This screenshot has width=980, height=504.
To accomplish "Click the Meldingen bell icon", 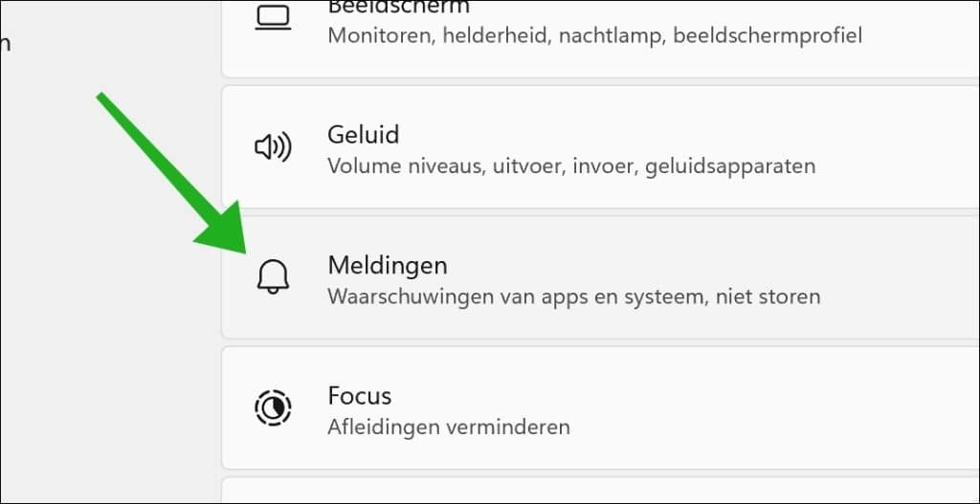I will coord(273,277).
